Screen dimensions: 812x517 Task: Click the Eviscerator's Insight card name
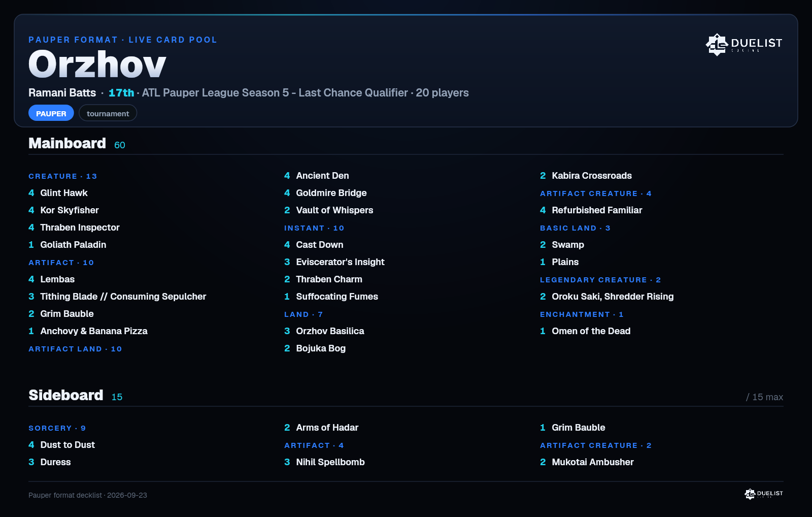coord(340,262)
